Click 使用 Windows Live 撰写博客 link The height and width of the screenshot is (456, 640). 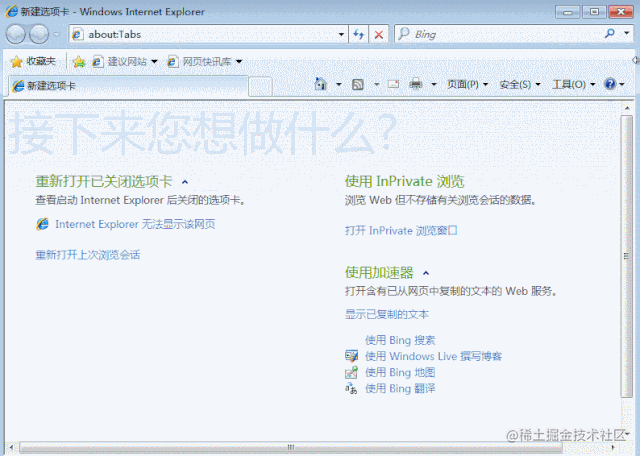click(x=433, y=356)
